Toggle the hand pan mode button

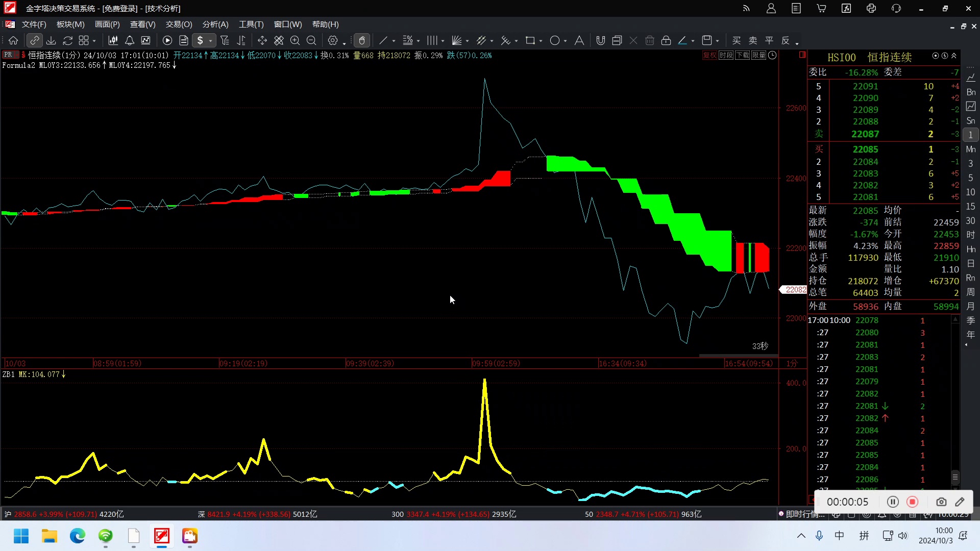(362, 40)
